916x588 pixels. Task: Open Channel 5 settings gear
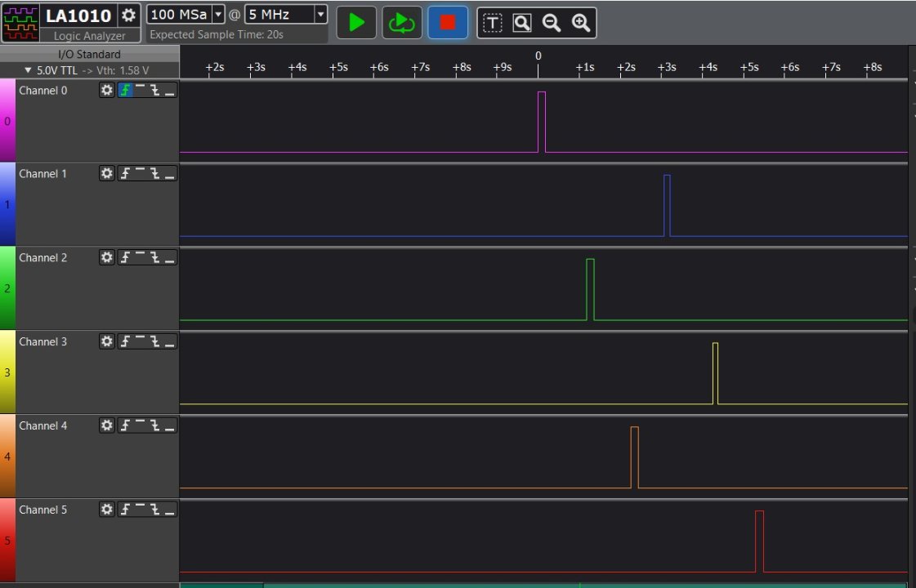(107, 510)
